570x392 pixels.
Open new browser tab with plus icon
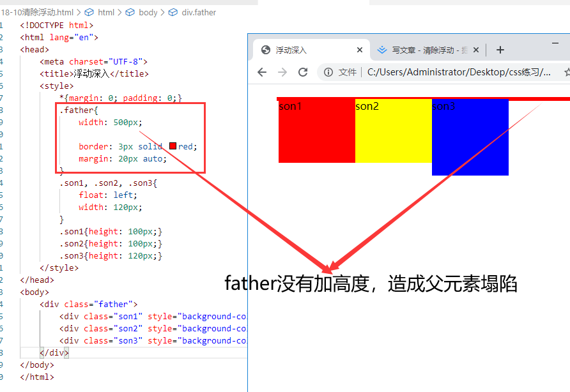click(500, 50)
